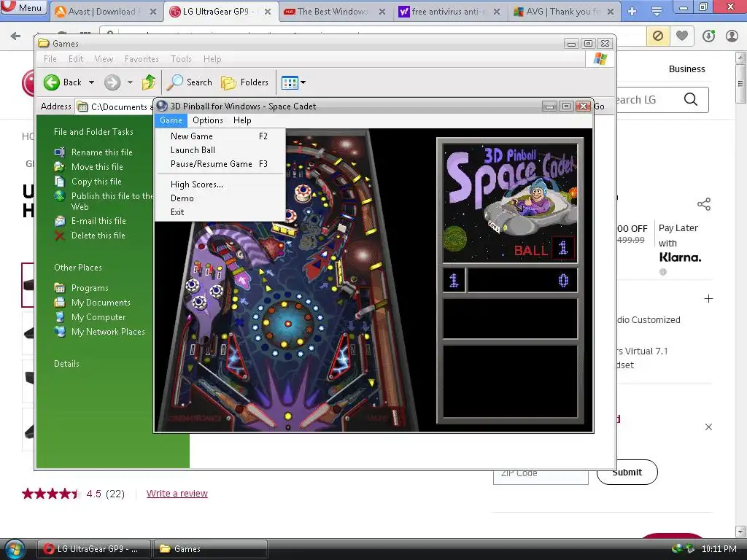
Task: Click the green Forward arrow in Games window
Action: click(x=112, y=82)
